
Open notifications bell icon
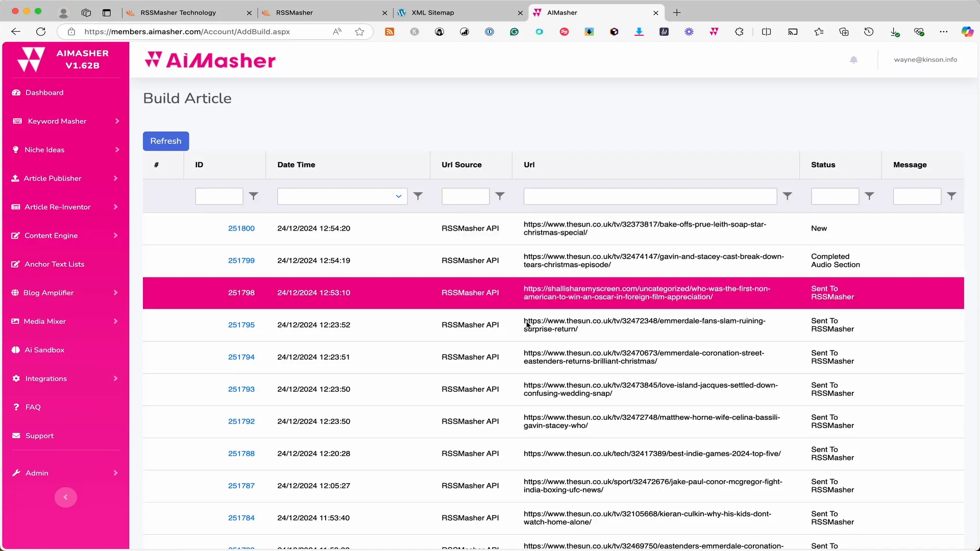(x=853, y=60)
